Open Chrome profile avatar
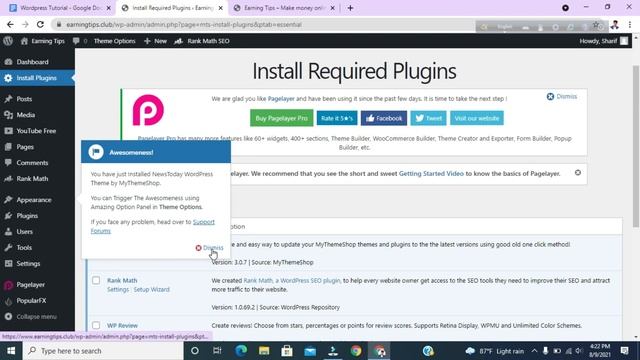This screenshot has width=640, height=360. click(x=615, y=24)
